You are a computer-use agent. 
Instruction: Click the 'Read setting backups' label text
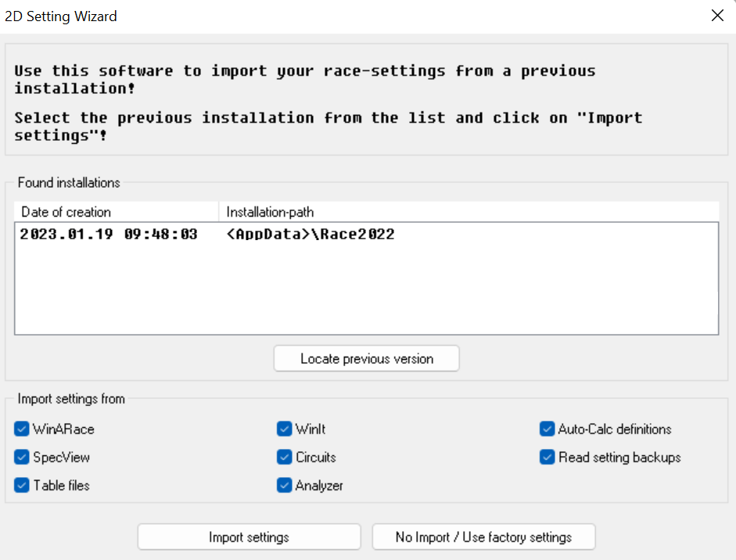coord(619,458)
